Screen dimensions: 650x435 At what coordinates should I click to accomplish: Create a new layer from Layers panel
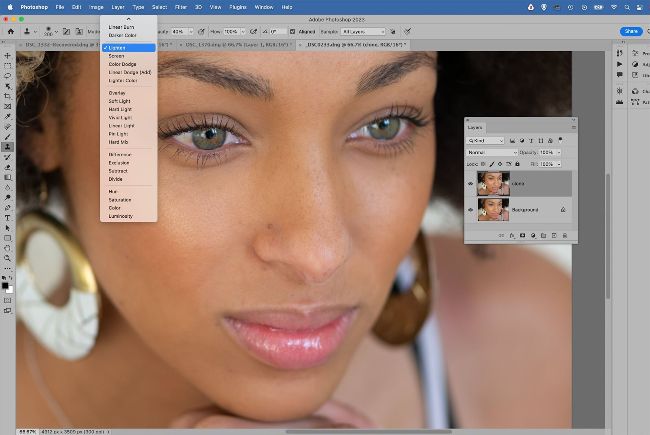coord(556,235)
